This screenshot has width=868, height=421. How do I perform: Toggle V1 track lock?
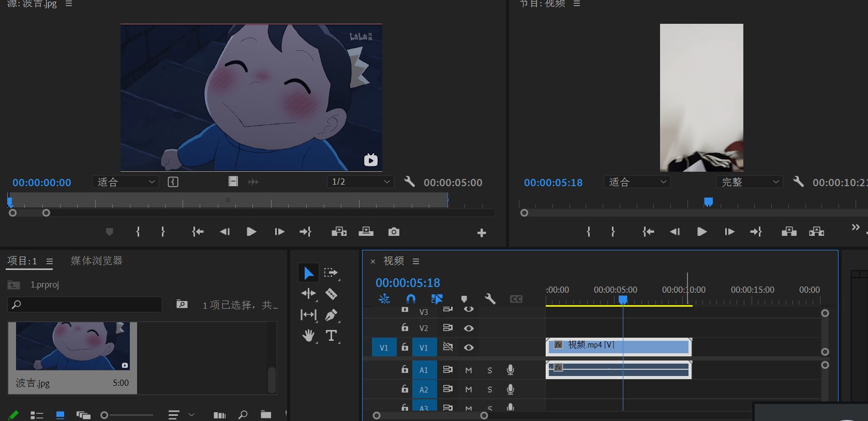click(405, 347)
